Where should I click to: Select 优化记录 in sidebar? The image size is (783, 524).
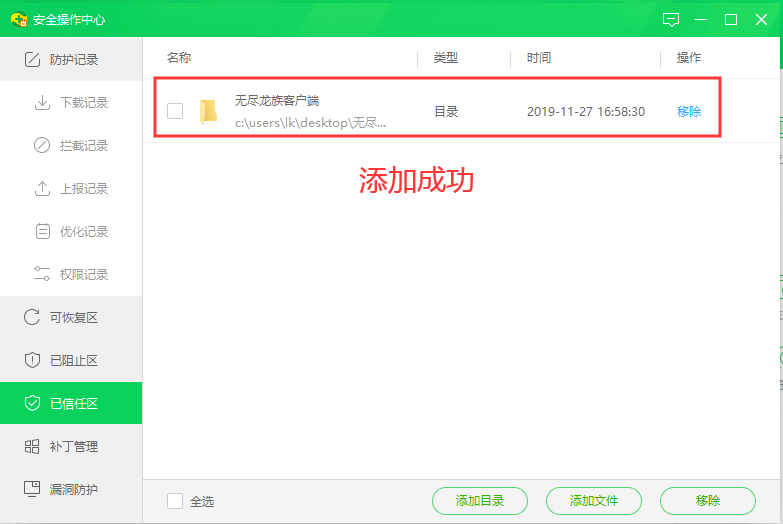click(x=71, y=231)
